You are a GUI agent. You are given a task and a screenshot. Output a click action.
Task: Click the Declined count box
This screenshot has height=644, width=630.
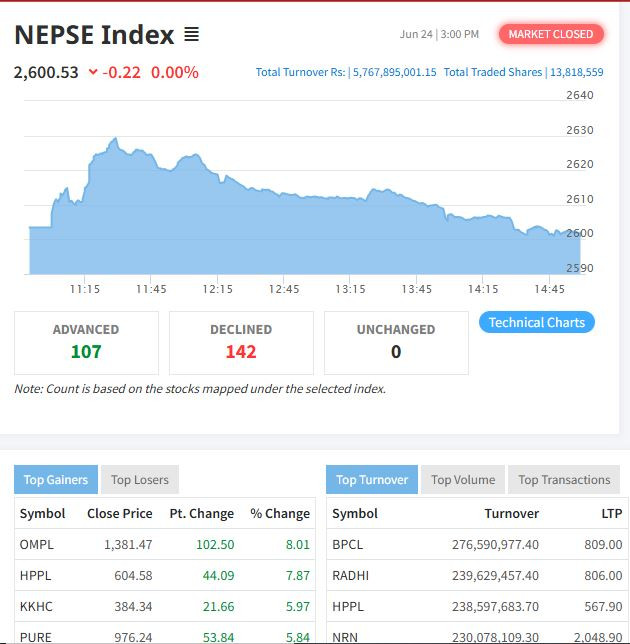[x=241, y=342]
